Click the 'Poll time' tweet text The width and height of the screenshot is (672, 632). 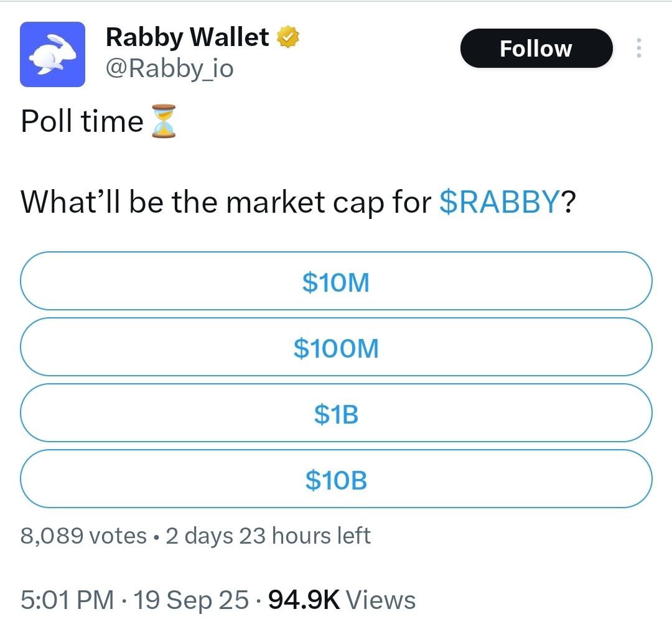pyautogui.click(x=82, y=121)
